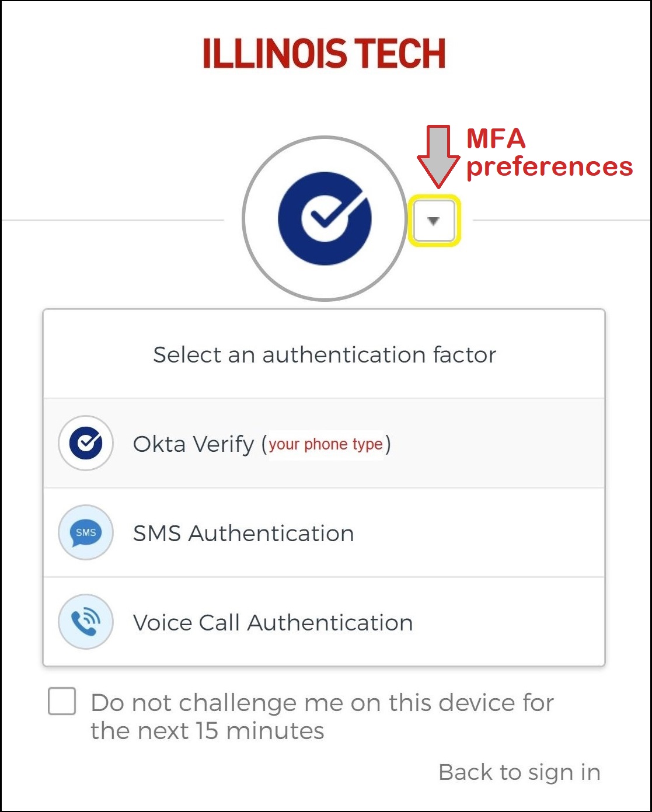The image size is (652, 812).
Task: Click the "Select an authentication factor" header
Action: point(325,355)
